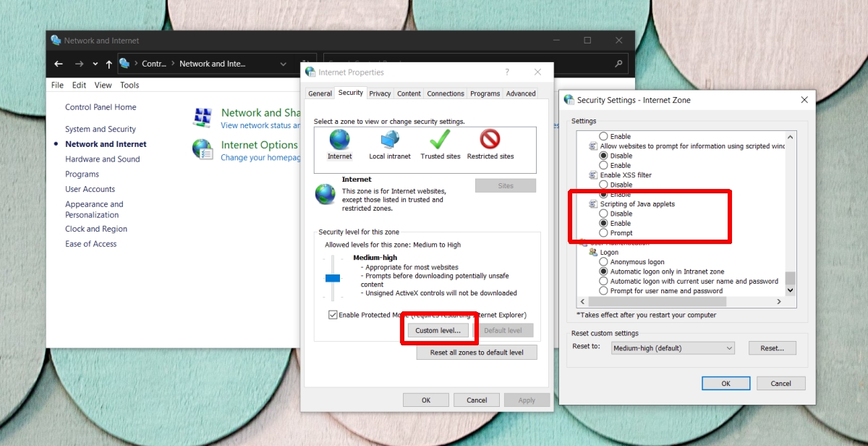This screenshot has height=446, width=868.
Task: Switch to the Programs tab
Action: tap(485, 93)
